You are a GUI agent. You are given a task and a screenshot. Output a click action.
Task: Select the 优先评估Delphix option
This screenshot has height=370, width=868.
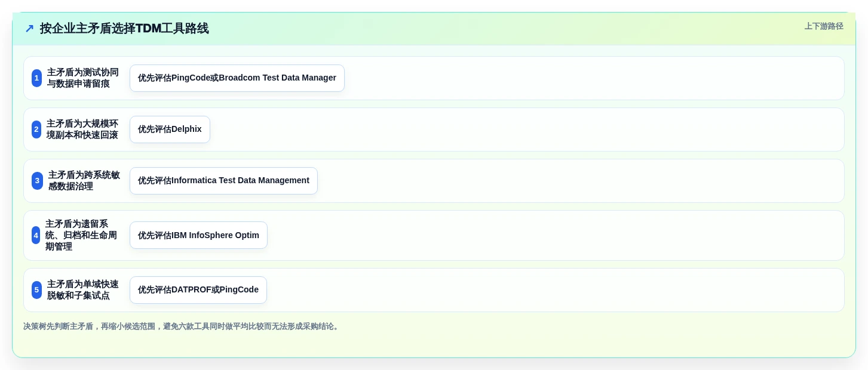(170, 129)
